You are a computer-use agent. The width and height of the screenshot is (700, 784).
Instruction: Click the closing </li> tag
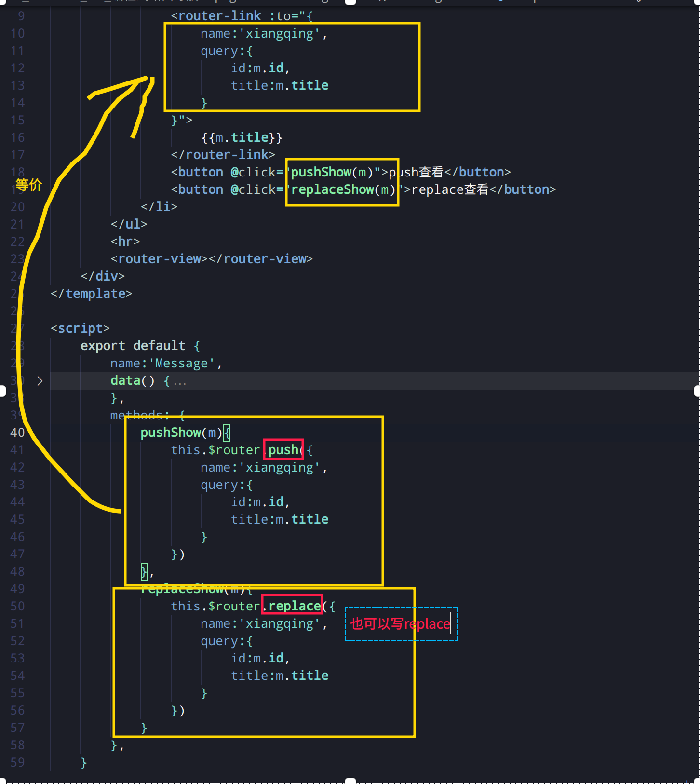click(x=159, y=207)
